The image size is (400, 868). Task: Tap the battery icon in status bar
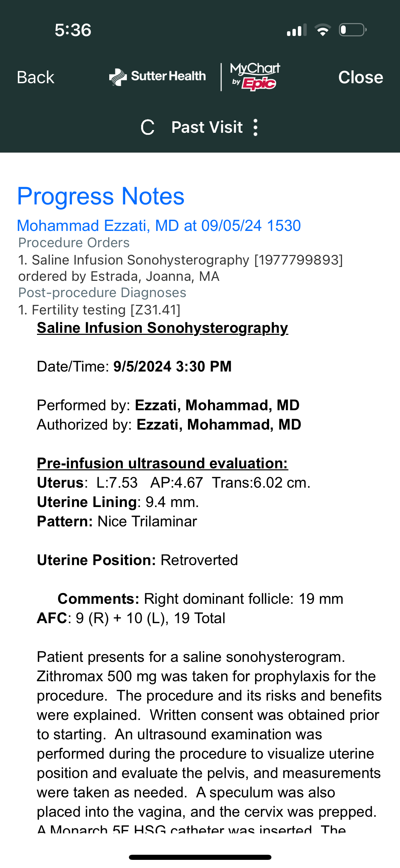pos(353,30)
